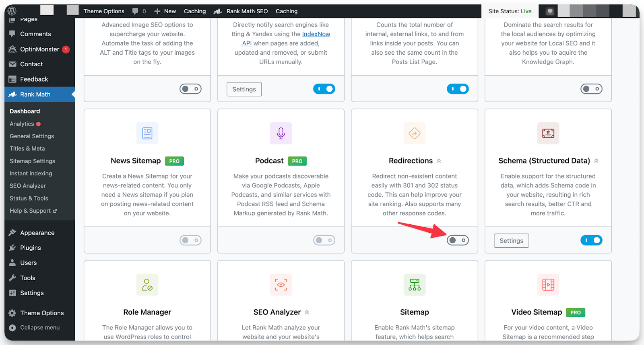Click the OptinMonster notification badge
The height and width of the screenshot is (345, 644).
pyautogui.click(x=66, y=49)
